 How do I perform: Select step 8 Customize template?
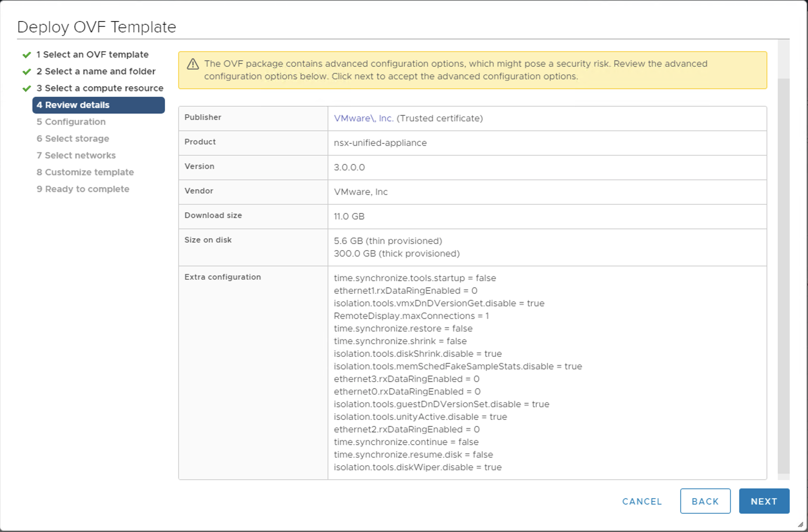[85, 172]
